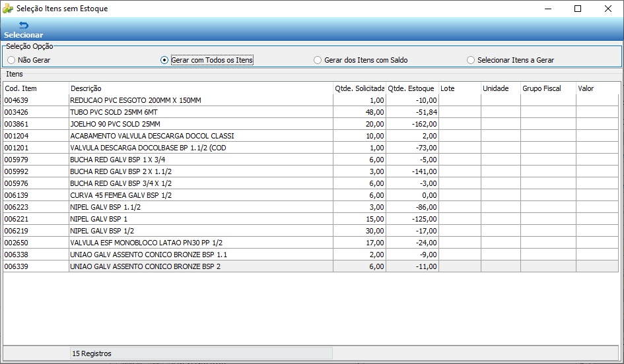
Task: Click requested quantity 30,00
Action: point(375,231)
